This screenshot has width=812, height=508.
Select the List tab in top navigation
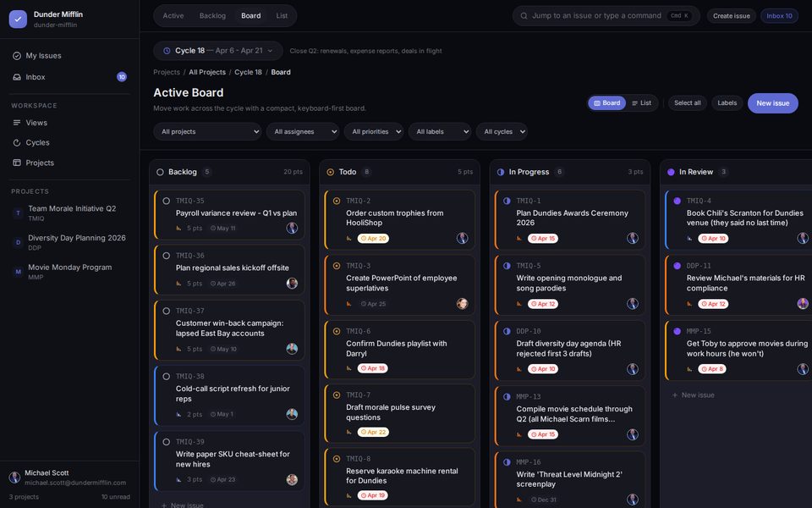coord(282,15)
